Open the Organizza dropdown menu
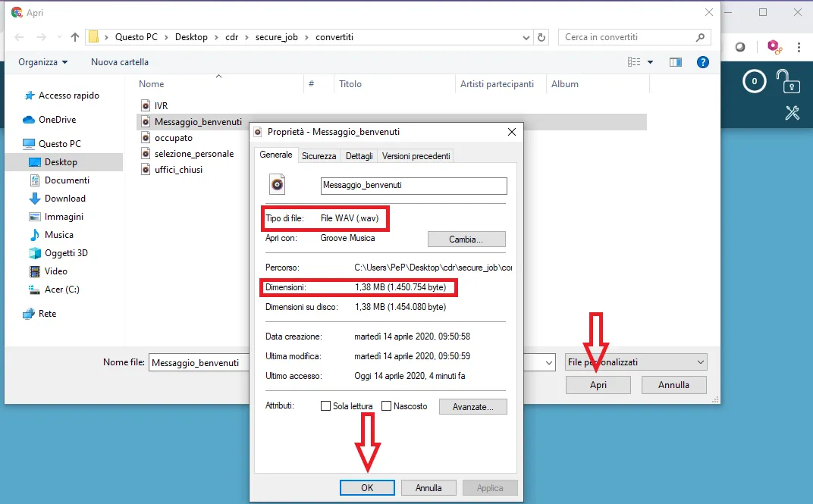 (43, 62)
